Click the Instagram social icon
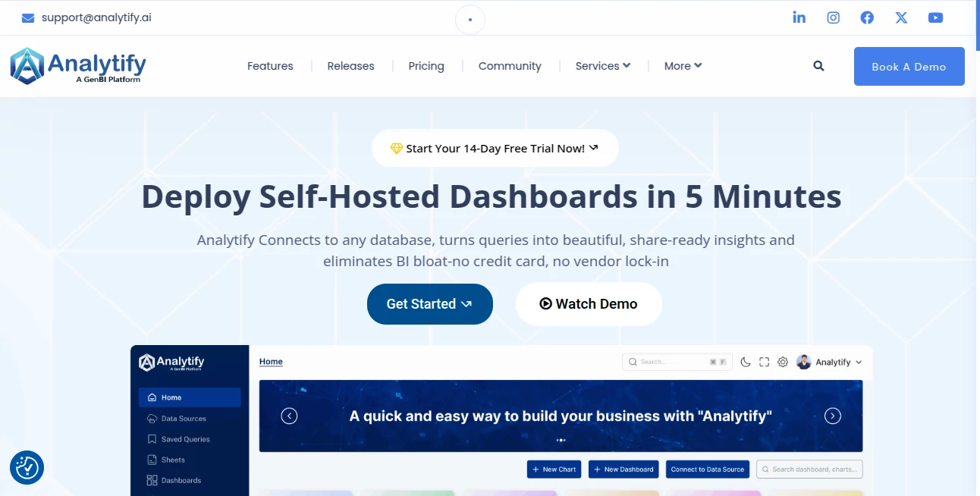980x496 pixels. [833, 17]
